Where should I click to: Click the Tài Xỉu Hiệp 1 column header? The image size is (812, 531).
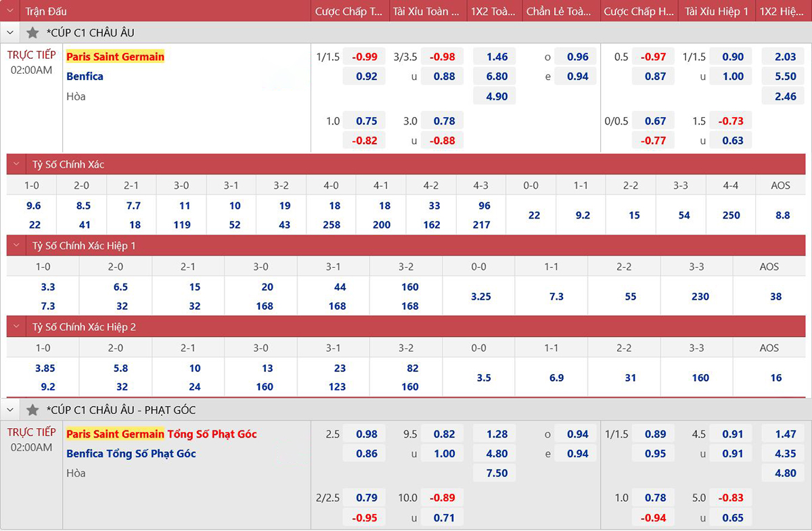[x=717, y=11]
